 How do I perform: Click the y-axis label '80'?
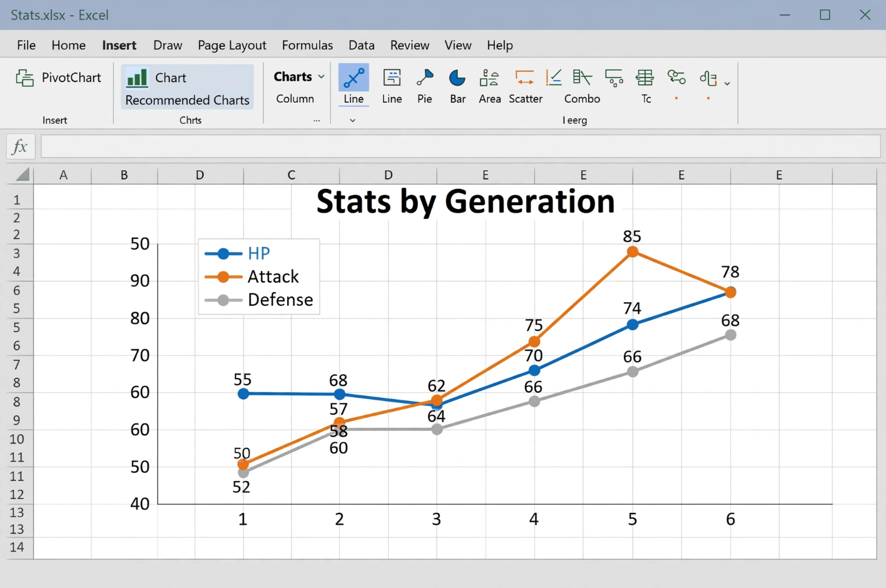140,318
